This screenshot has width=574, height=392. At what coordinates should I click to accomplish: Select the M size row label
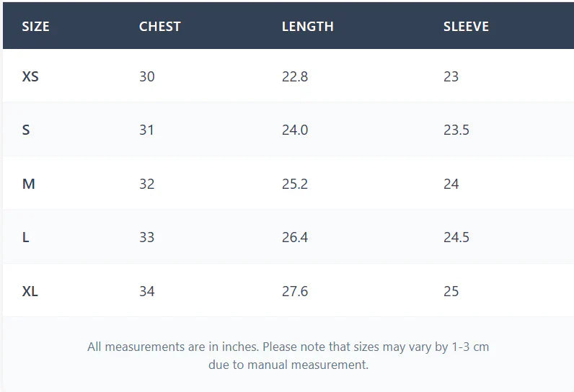pyautogui.click(x=29, y=184)
